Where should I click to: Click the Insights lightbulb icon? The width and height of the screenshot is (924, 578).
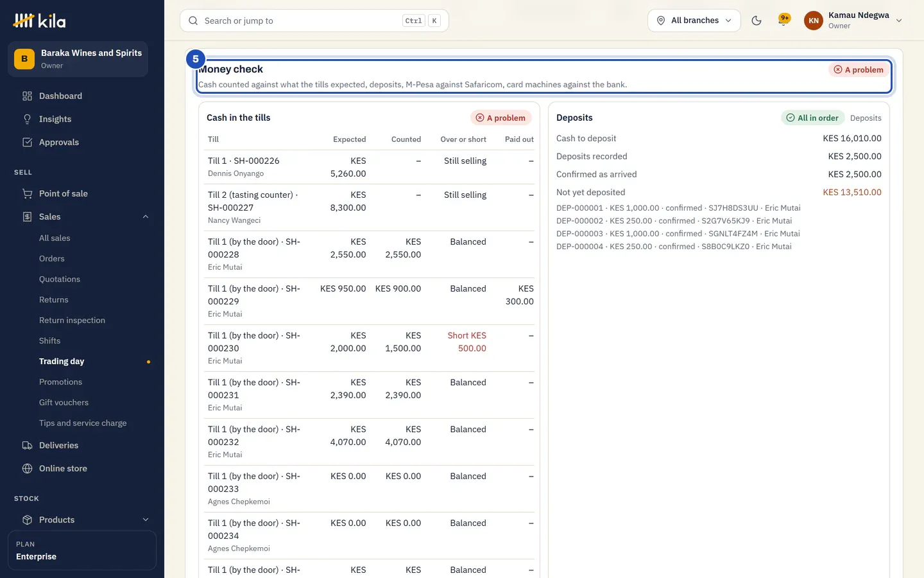click(x=27, y=119)
